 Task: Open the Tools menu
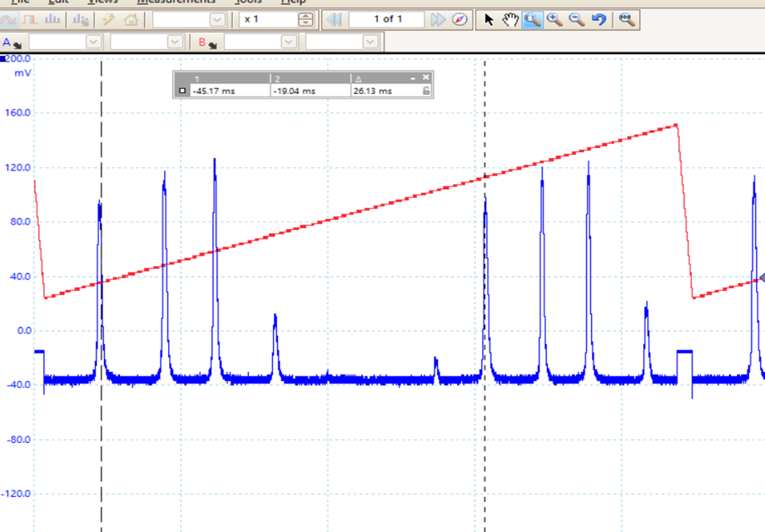pyautogui.click(x=248, y=2)
